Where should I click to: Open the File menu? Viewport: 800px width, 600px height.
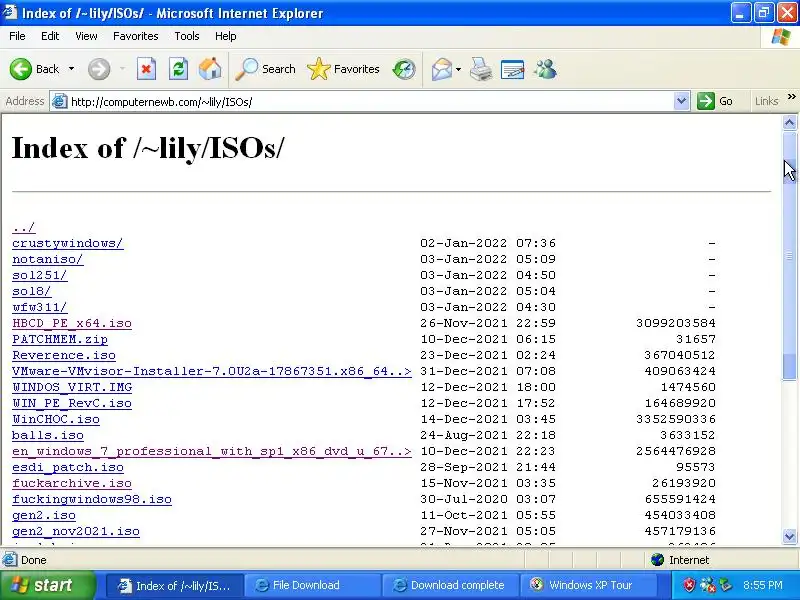coord(17,36)
